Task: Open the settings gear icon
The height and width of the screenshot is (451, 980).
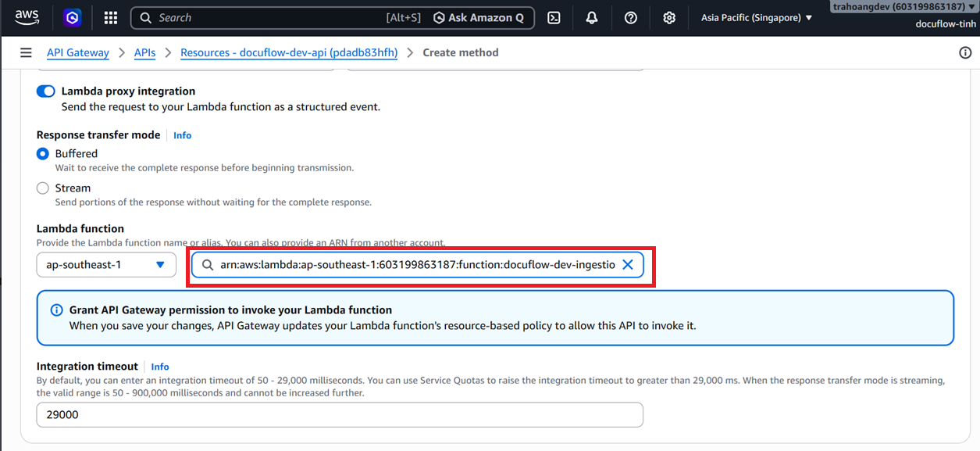Action: [669, 17]
